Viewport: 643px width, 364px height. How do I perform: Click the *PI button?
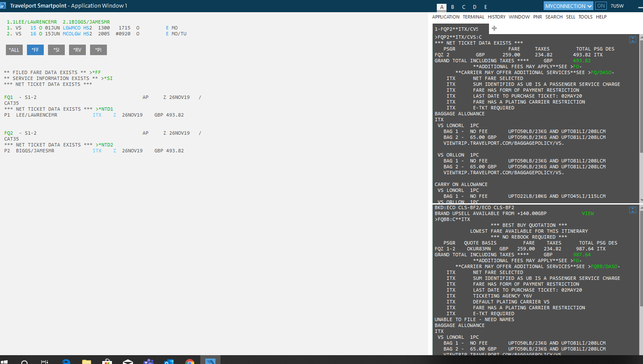[x=98, y=50]
